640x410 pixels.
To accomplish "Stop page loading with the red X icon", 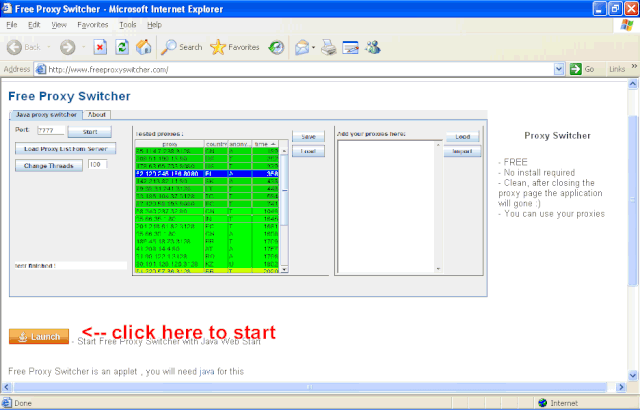I will pos(100,47).
